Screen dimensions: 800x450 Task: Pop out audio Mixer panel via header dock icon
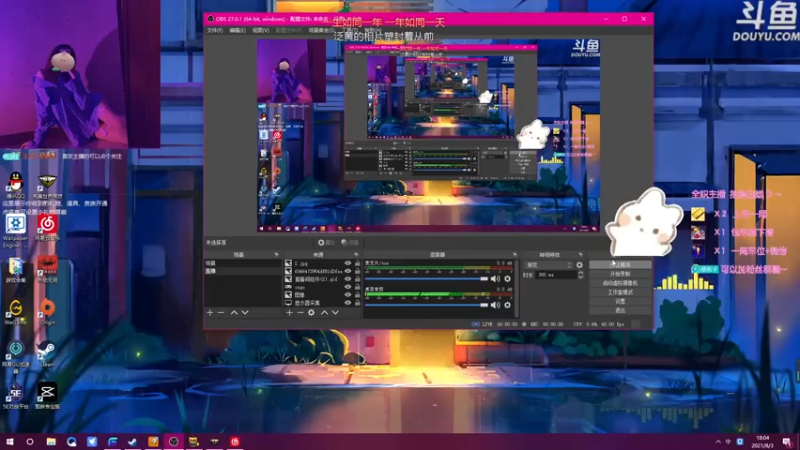[x=515, y=254]
